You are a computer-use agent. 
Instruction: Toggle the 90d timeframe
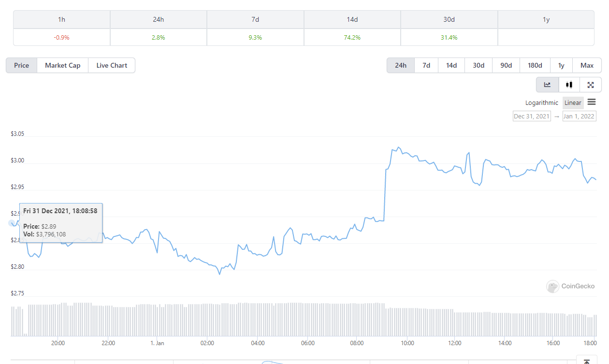pos(506,65)
